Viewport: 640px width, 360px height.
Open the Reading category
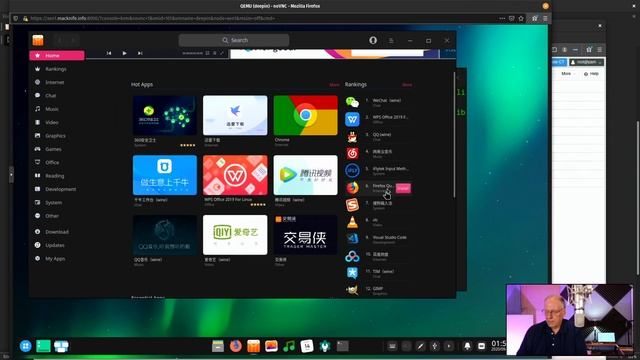point(56,176)
